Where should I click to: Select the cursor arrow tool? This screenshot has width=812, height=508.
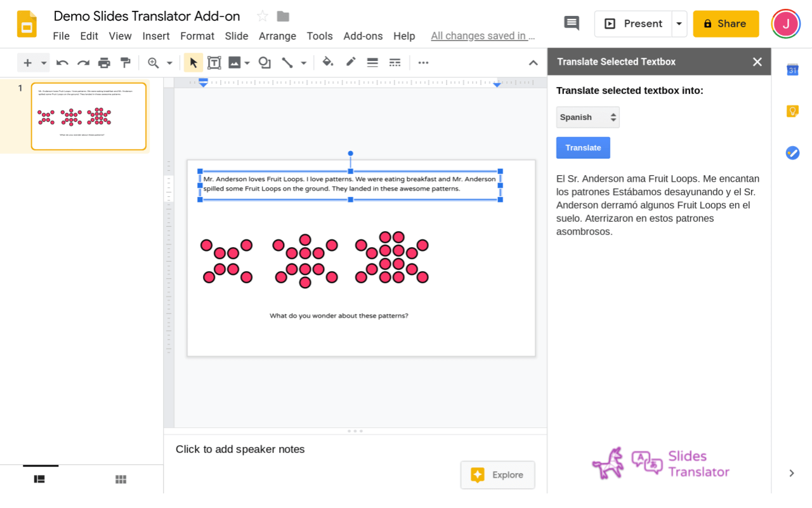193,62
